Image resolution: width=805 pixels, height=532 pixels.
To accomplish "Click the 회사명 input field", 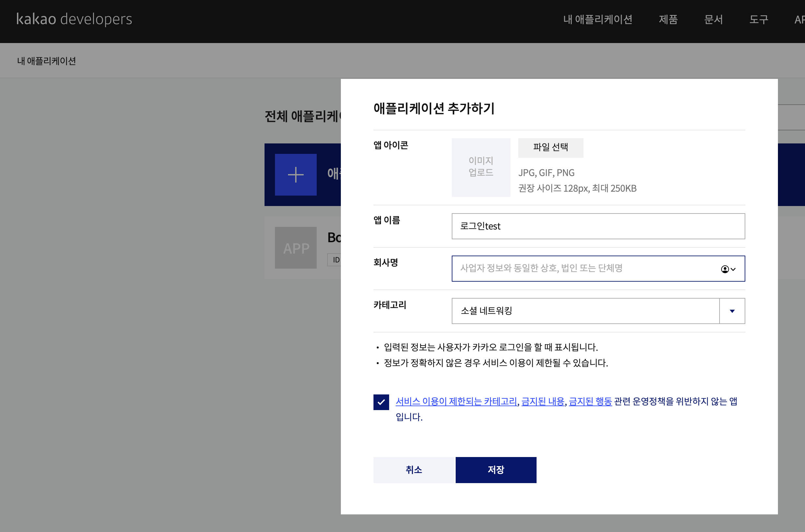I will coord(577,268).
